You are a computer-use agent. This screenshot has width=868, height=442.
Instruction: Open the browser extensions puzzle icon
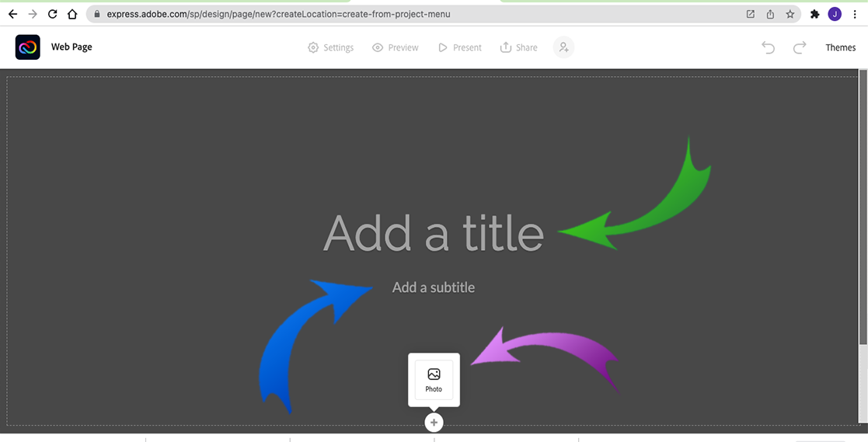[814, 14]
